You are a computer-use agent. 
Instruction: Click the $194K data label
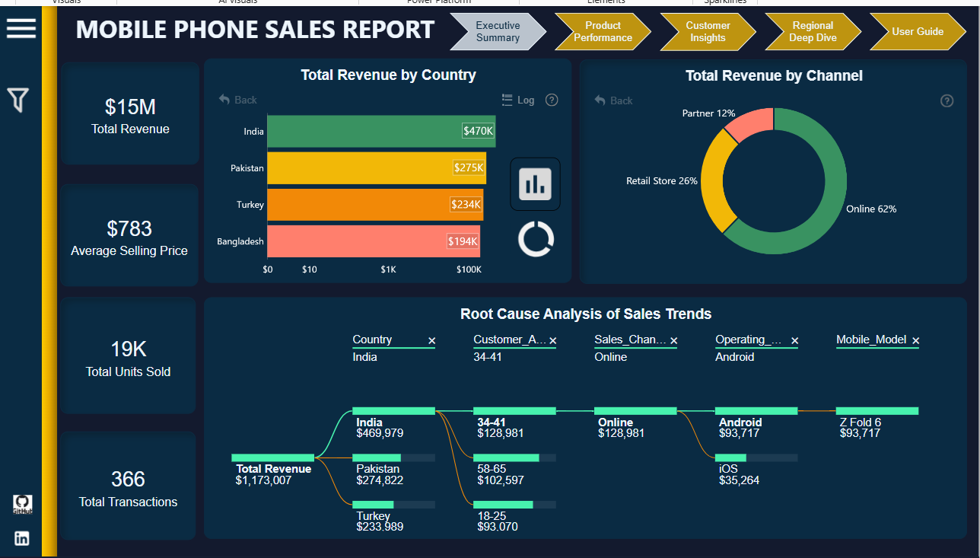463,241
